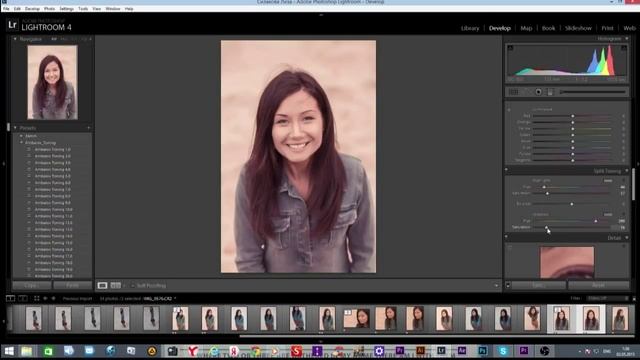Hide left panel using edge arrow
The image size is (640, 360).
tap(3, 164)
